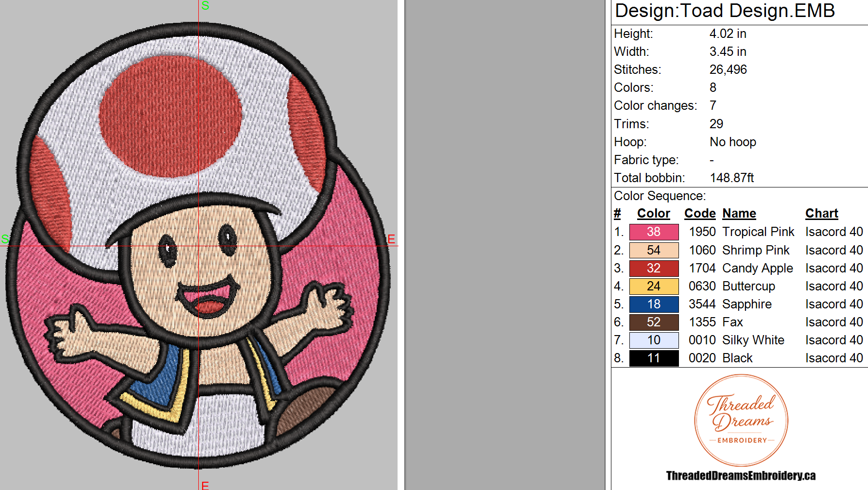The height and width of the screenshot is (490, 868).
Task: Select the Buttercup color swatch 24
Action: [654, 286]
